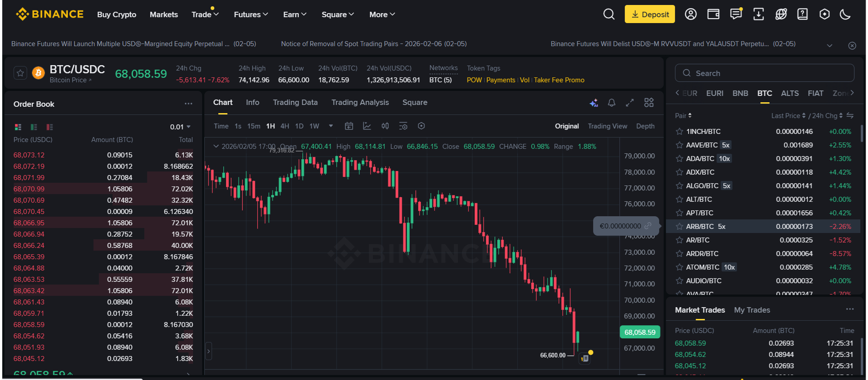Expand the Futures menu
This screenshot has width=868, height=380.
(x=251, y=14)
